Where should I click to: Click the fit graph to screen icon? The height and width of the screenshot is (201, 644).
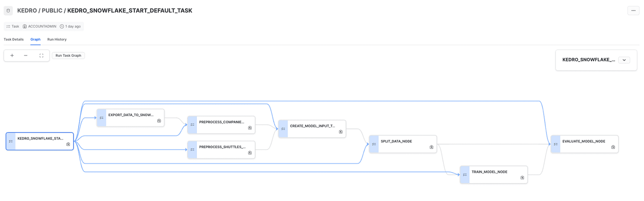[x=41, y=56]
